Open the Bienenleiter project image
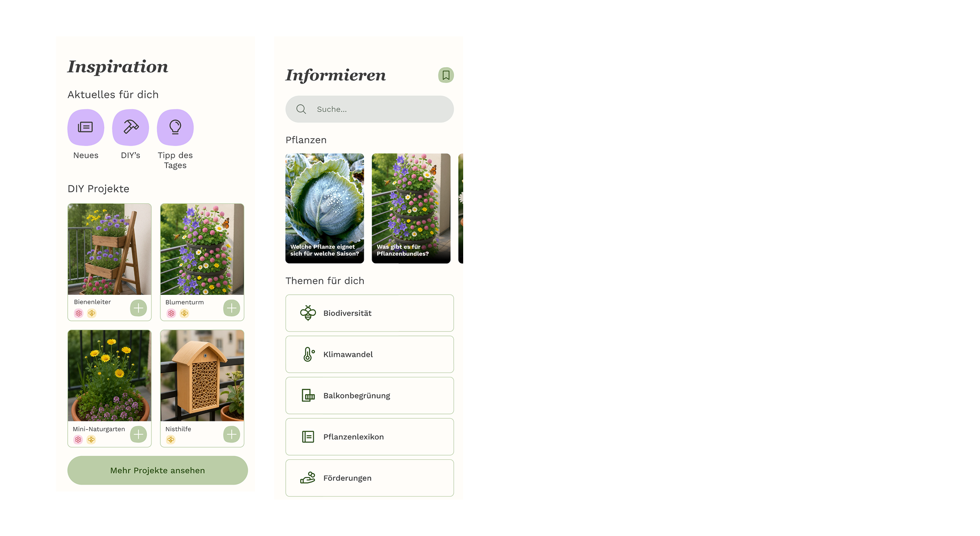 (109, 249)
